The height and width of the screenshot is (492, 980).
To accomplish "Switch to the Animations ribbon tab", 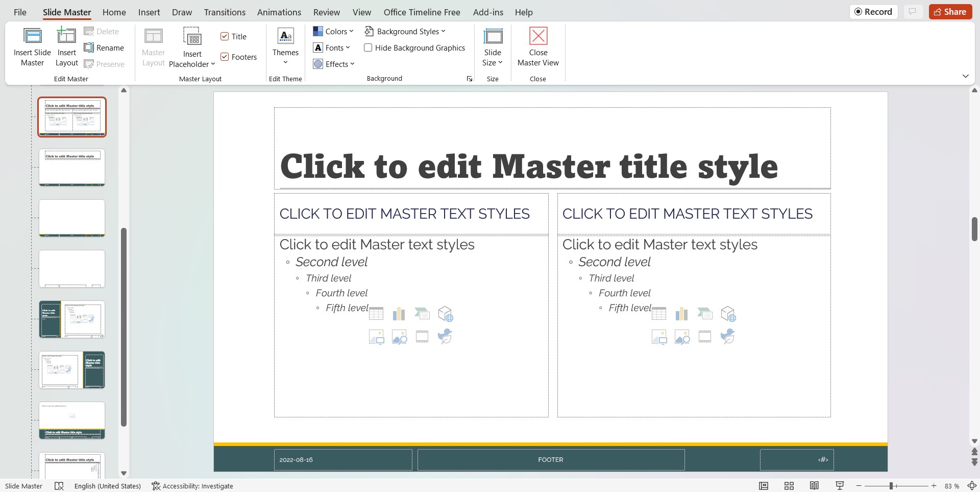I will click(279, 12).
